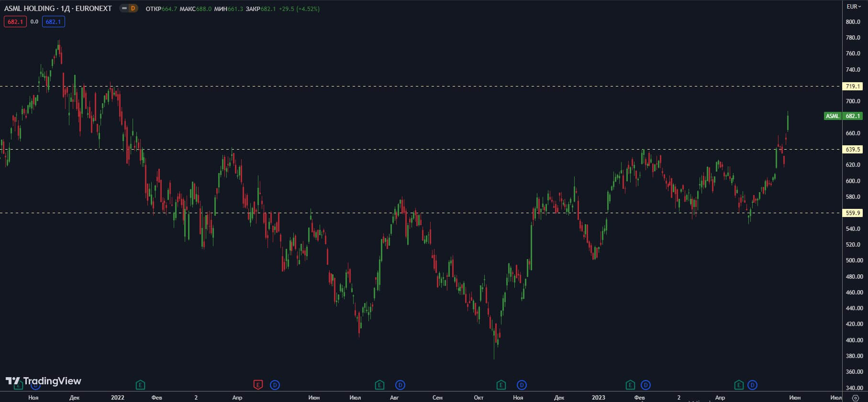868x402 pixels.
Task: Open the July 2022 earnings E marker
Action: [x=379, y=385]
